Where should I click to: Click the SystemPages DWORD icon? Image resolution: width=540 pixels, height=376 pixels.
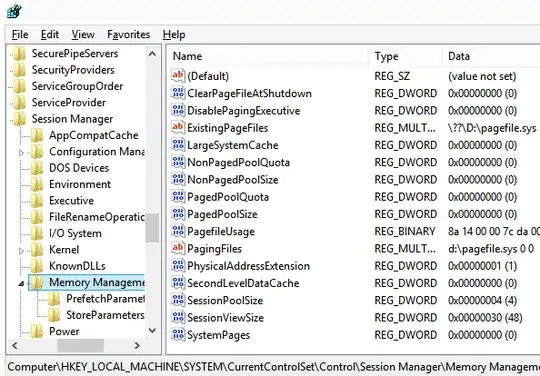click(178, 335)
